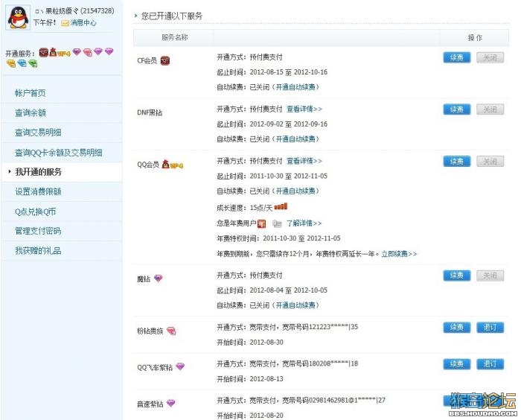
Task: Click the QQ会员 VIP4 icon in sidebar header
Action: pos(60,53)
